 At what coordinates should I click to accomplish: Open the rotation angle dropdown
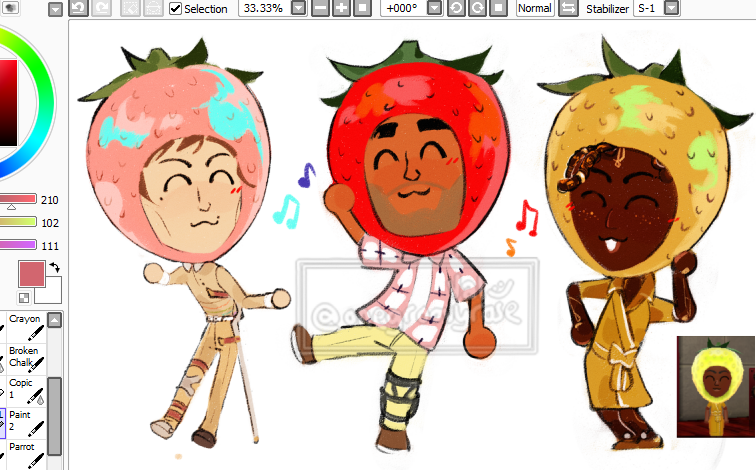pos(435,8)
